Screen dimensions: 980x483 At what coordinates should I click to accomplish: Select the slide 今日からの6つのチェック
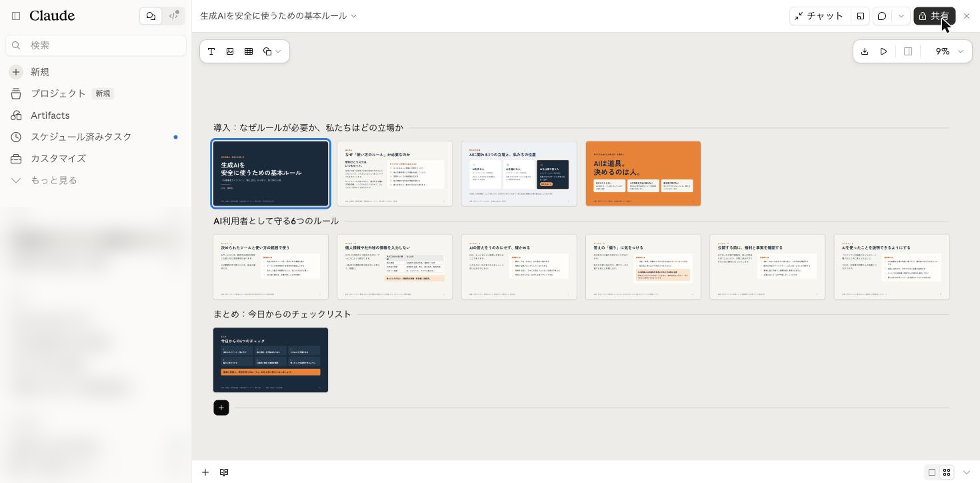[x=271, y=360]
